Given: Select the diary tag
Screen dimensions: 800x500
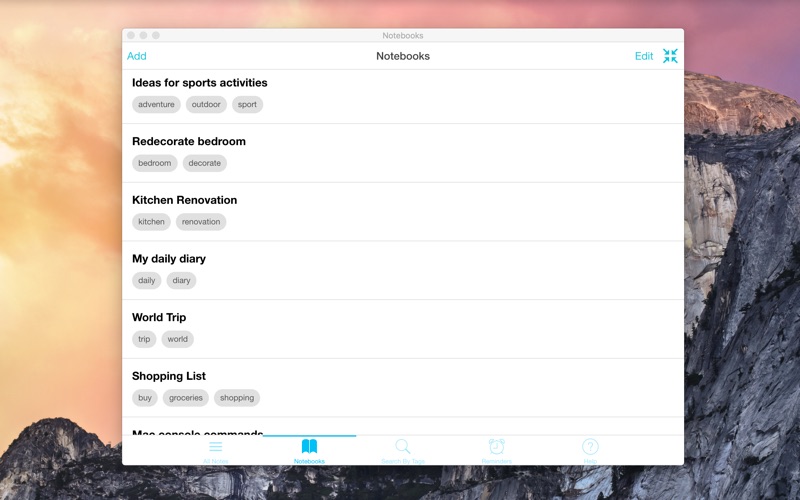Looking at the screenshot, I should pos(181,281).
